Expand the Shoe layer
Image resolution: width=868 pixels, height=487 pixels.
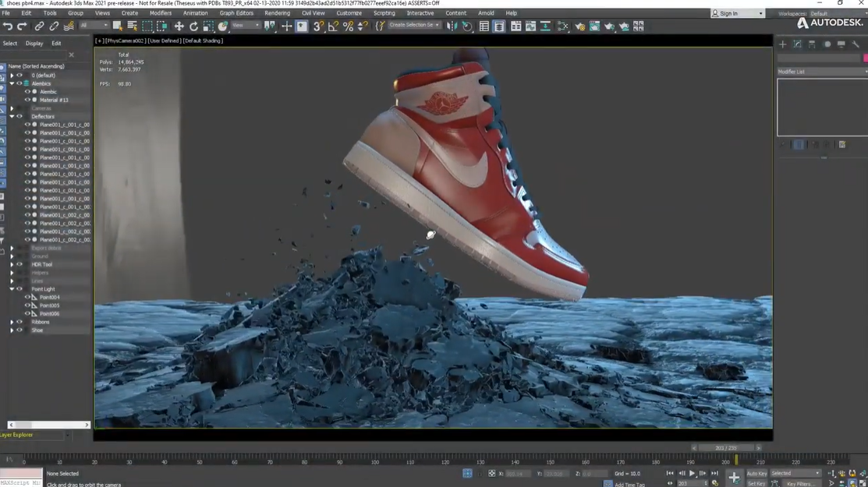pos(12,330)
